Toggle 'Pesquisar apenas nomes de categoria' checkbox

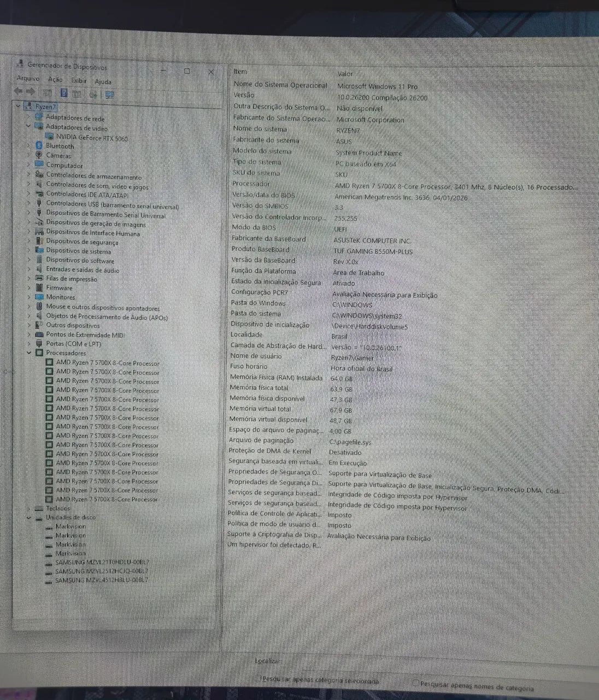415,683
